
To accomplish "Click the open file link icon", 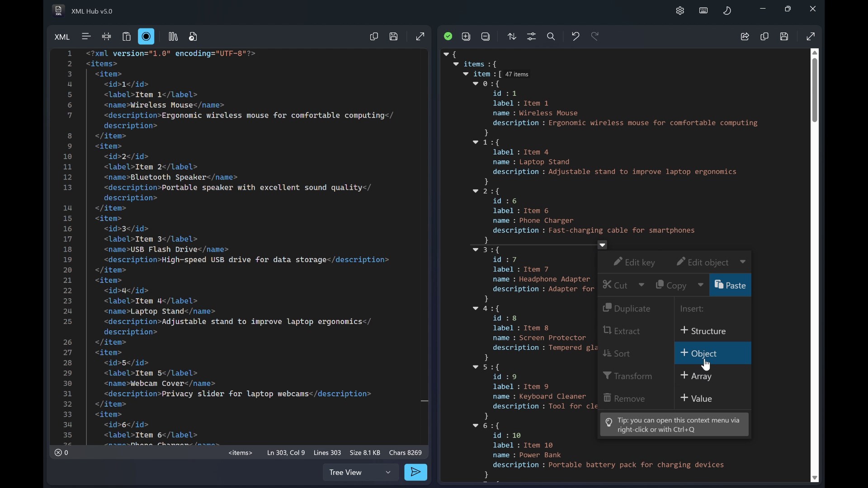I will click(193, 37).
